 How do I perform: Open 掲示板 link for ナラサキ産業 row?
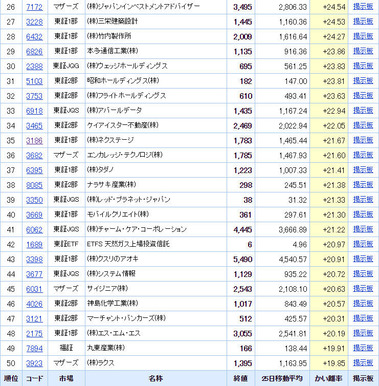[x=363, y=185]
